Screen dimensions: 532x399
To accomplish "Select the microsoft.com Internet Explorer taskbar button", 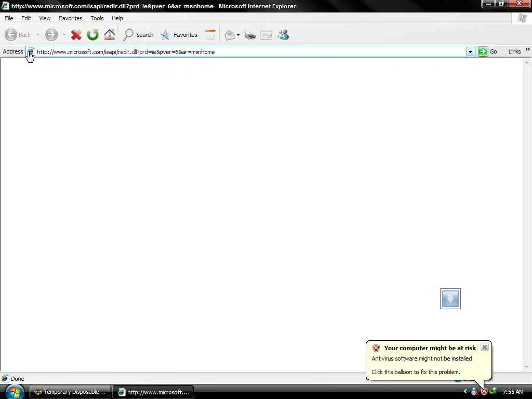I will pos(153,392).
